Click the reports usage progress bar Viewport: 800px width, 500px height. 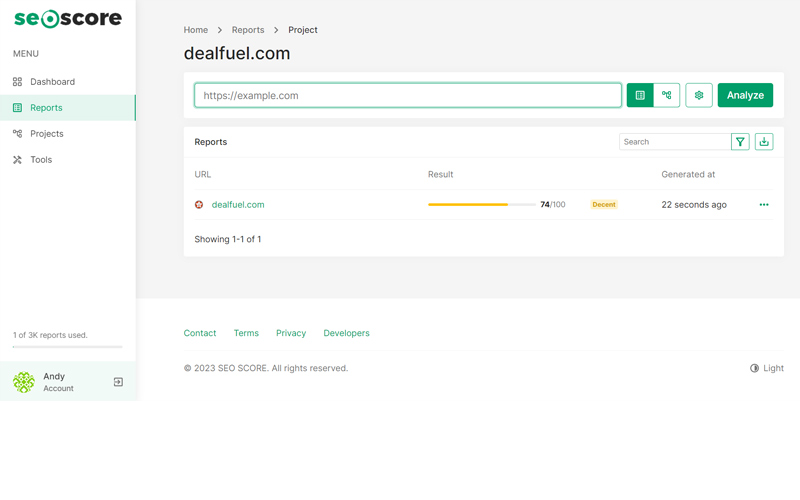pyautogui.click(x=68, y=347)
